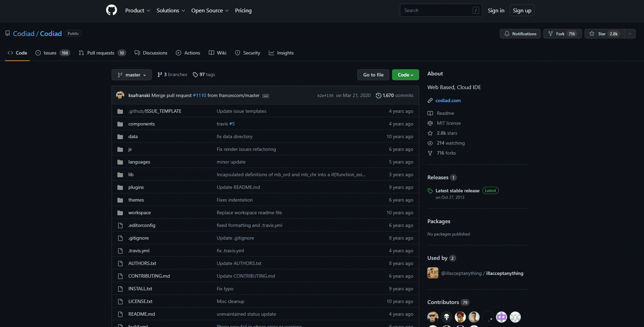This screenshot has width=644, height=327.
Task: Click the Go to file button
Action: coord(373,75)
